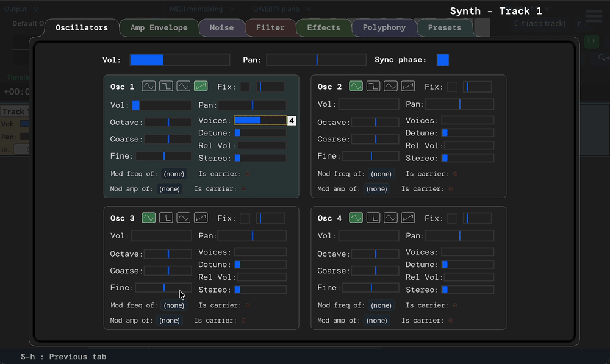Select sine waveform for Osc 1
This screenshot has height=364, width=610.
point(149,87)
